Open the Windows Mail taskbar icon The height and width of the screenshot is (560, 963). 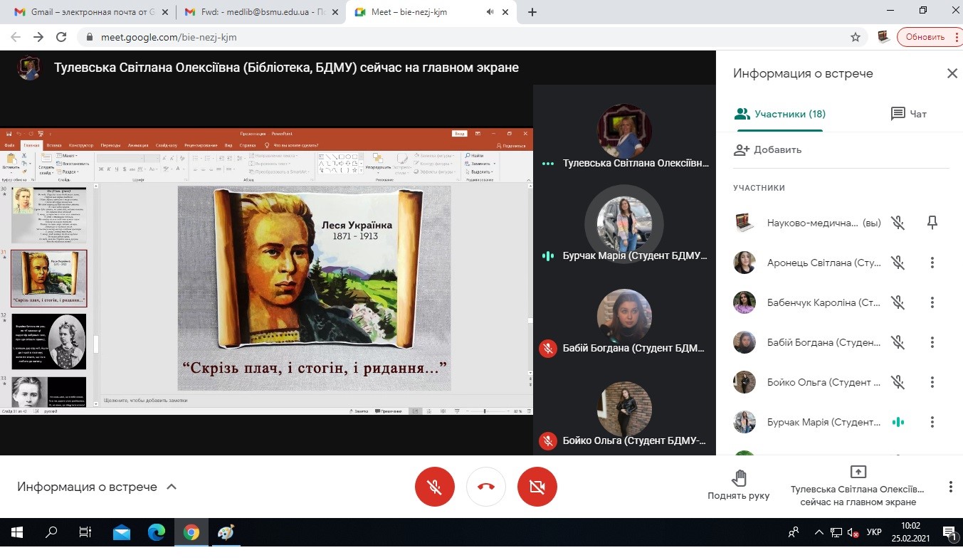[122, 532]
